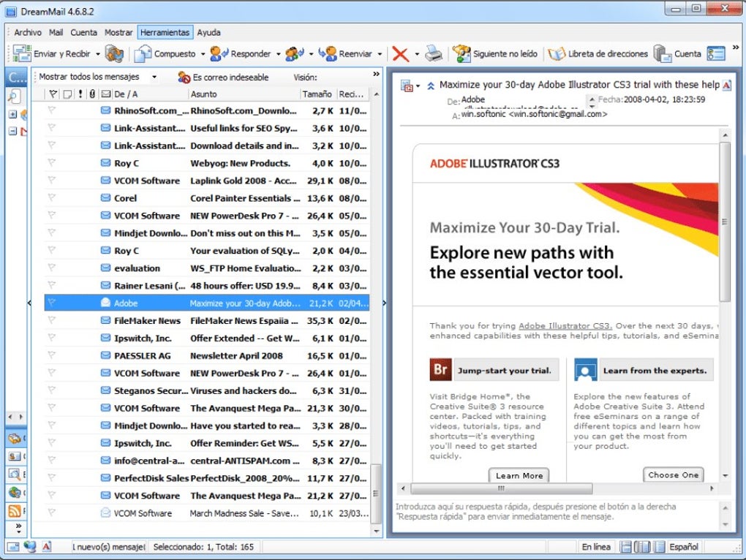The width and height of the screenshot is (746, 560).
Task: Click the two-column layout icon in status bar
Action: 642,547
